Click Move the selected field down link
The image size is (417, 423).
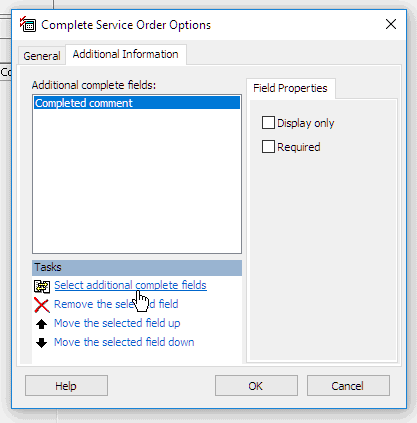coord(124,342)
